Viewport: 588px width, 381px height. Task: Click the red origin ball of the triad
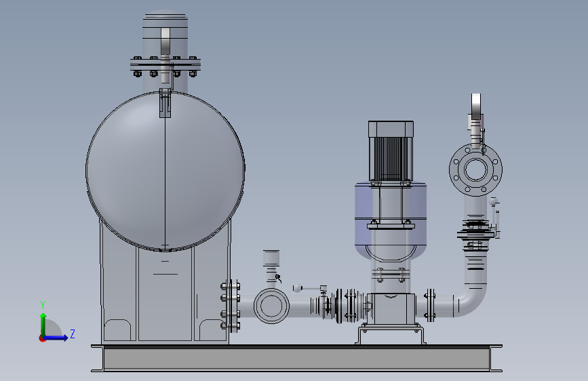[x=42, y=338]
